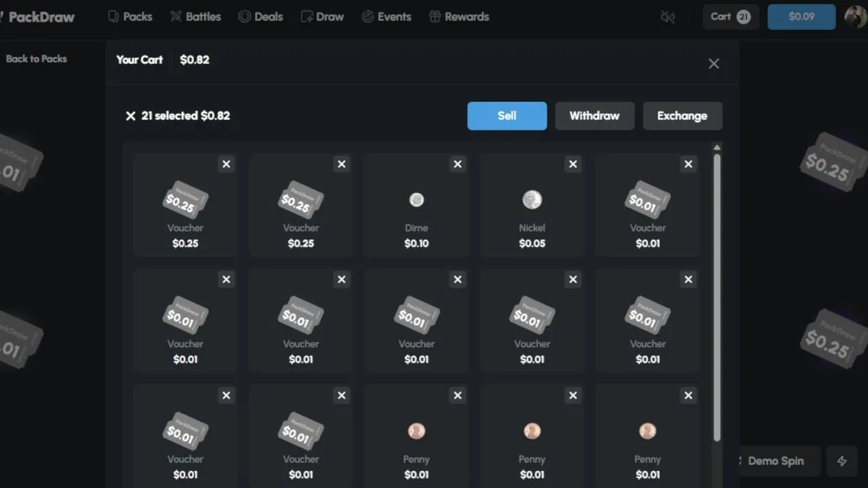
Task: Deselect the Dime item with its X
Action: (458, 164)
